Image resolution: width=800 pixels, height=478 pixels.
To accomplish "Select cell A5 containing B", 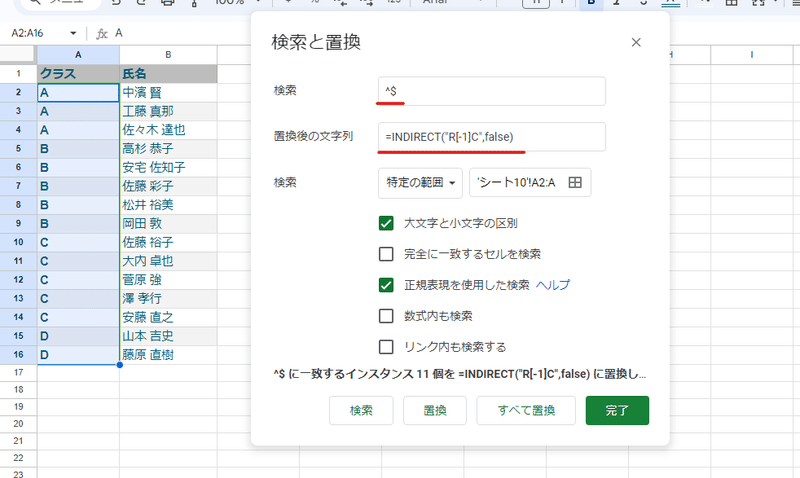I will (78, 149).
